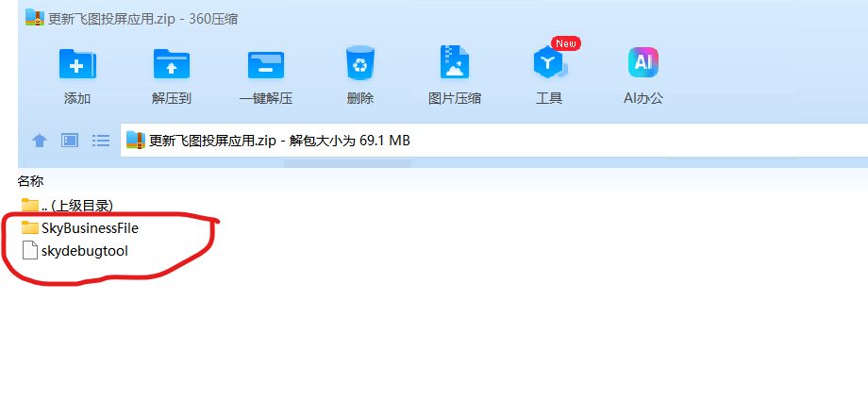The height and width of the screenshot is (417, 868).
Task: Click the skydebugtool blank file icon
Action: (30, 250)
